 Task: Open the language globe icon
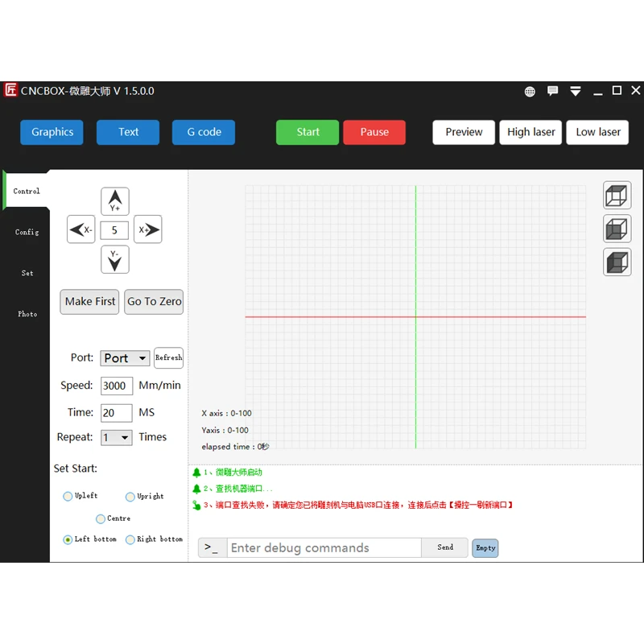(x=530, y=91)
